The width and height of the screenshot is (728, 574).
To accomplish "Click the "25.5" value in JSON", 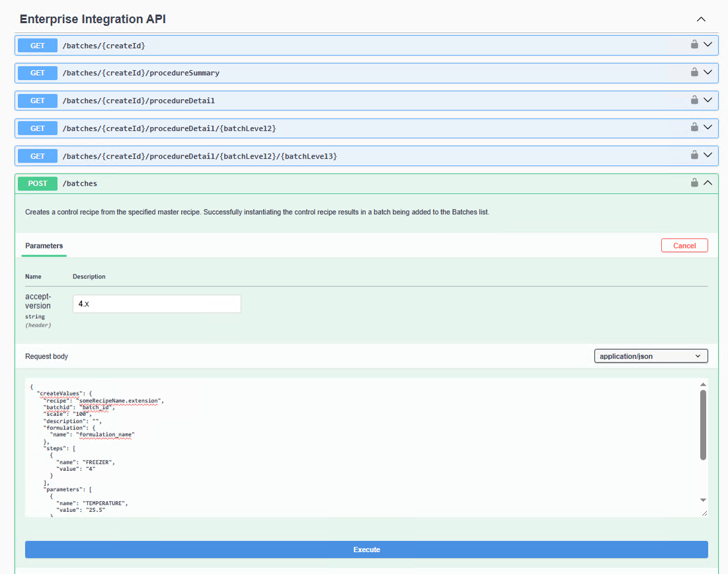I will point(96,510).
